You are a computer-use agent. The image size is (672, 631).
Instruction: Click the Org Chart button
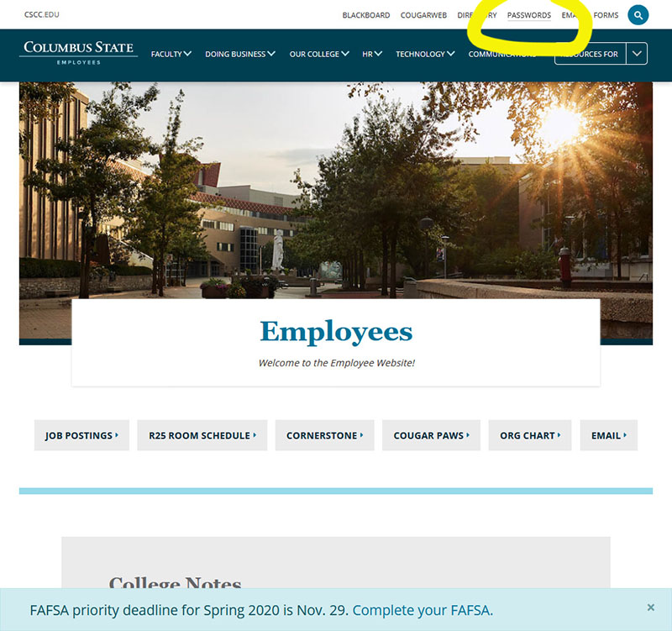529,435
